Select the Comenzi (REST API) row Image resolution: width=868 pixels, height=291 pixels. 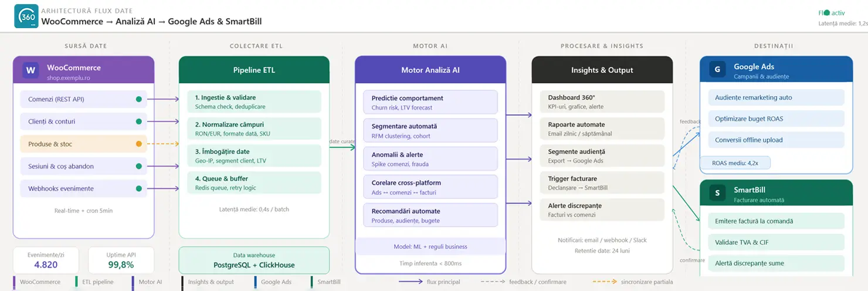coord(83,99)
